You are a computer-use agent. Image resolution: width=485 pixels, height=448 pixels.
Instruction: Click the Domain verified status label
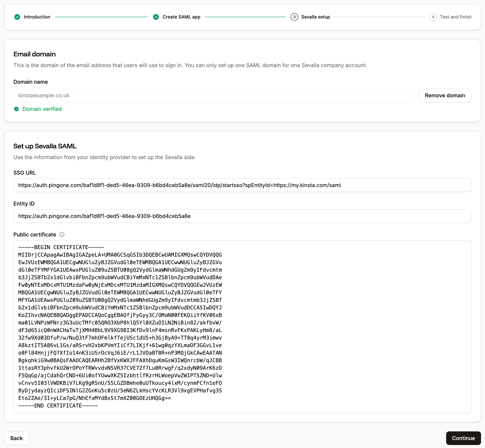coord(42,109)
